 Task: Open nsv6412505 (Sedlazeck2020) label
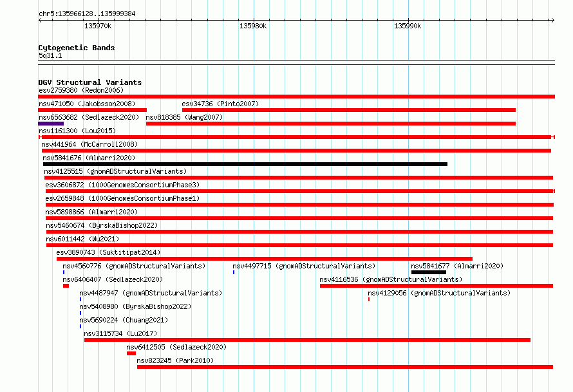177,347
